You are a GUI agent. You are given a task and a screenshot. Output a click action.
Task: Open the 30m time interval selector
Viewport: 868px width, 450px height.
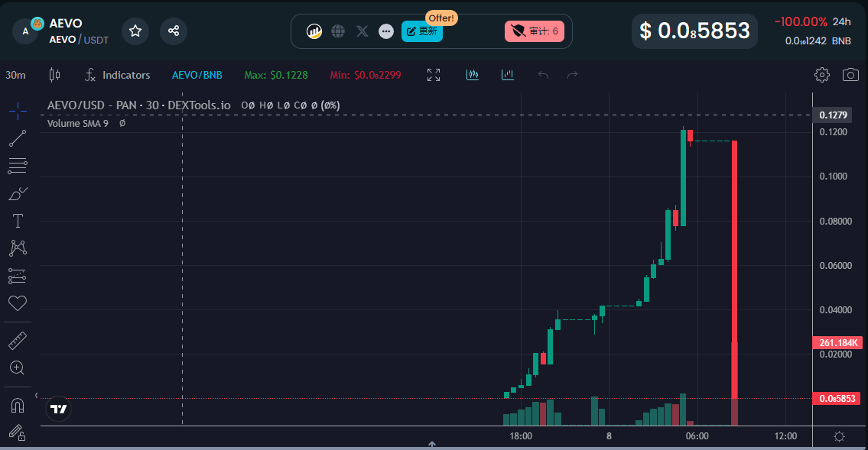click(x=15, y=75)
